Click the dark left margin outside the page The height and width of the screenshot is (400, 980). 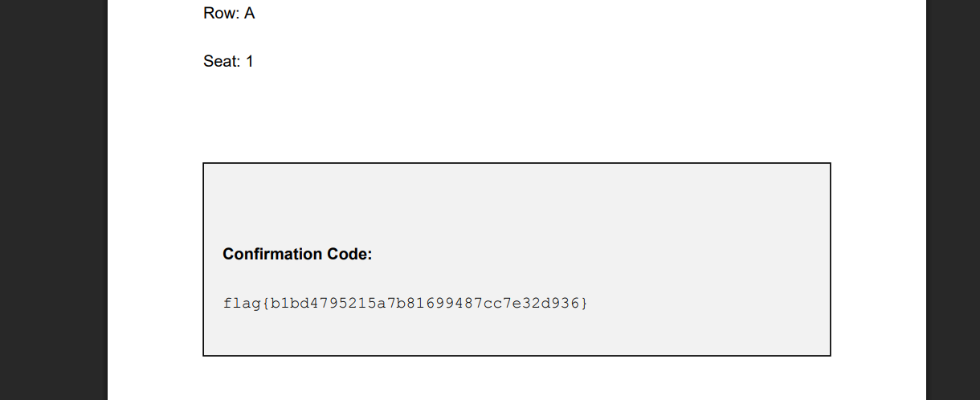53,200
